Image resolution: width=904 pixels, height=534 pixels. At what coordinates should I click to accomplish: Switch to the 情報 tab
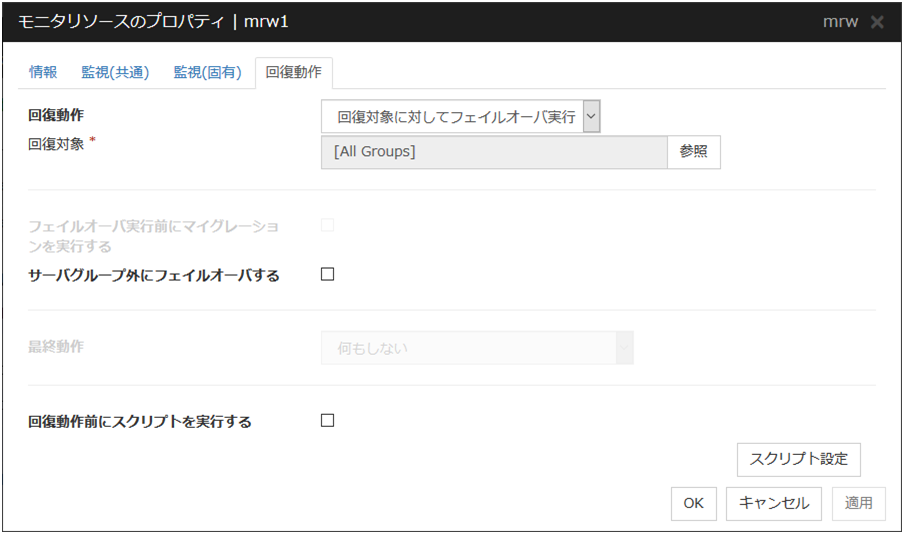coord(43,72)
